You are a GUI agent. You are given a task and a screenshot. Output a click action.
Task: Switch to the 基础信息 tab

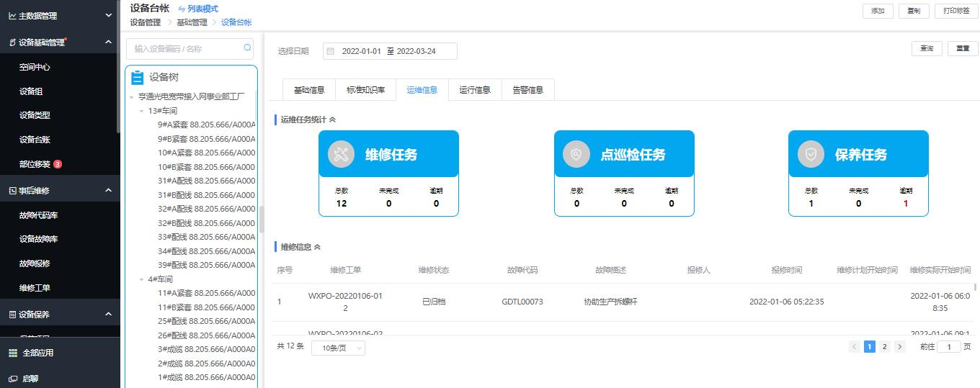(x=309, y=90)
